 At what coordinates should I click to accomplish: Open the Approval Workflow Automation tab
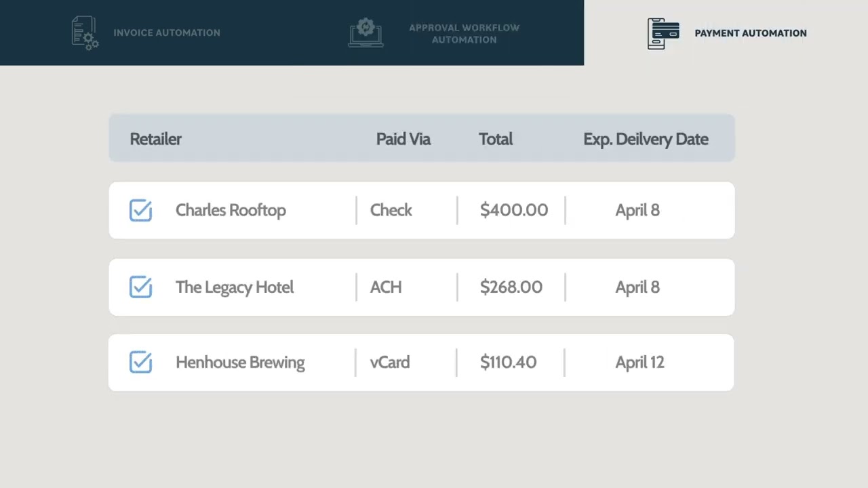click(x=464, y=33)
